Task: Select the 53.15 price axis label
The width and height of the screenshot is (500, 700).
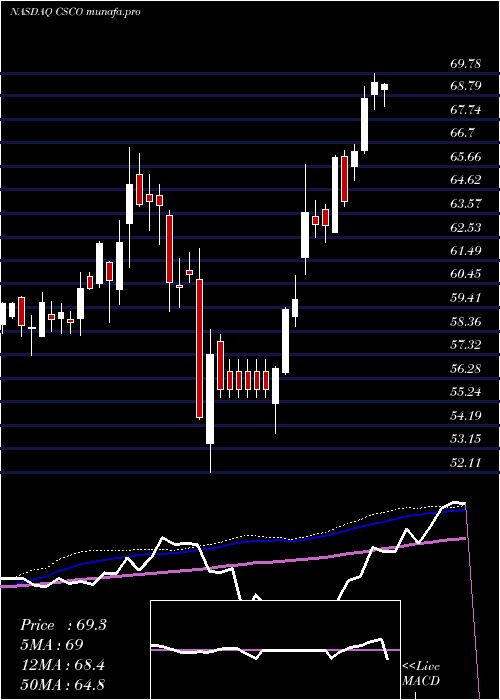Action: 466,438
